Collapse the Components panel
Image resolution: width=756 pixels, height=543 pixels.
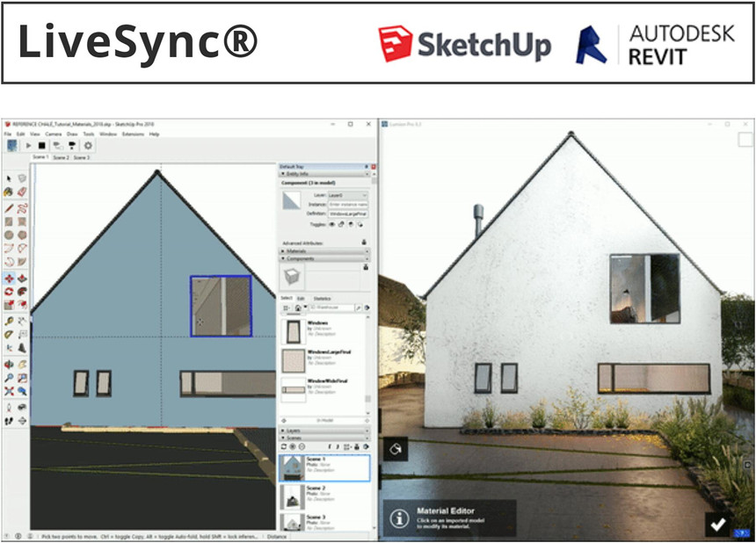click(x=325, y=258)
